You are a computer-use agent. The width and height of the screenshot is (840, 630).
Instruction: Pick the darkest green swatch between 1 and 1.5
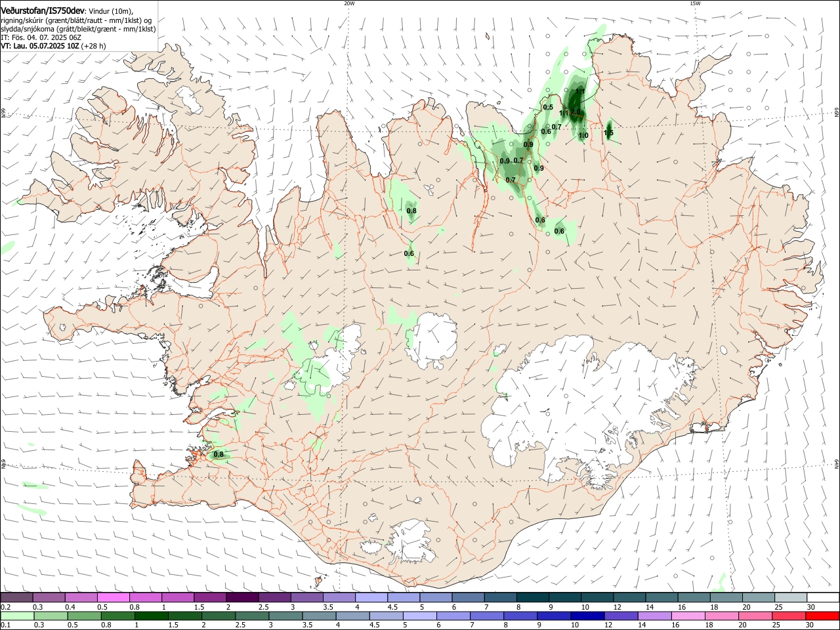(151, 616)
